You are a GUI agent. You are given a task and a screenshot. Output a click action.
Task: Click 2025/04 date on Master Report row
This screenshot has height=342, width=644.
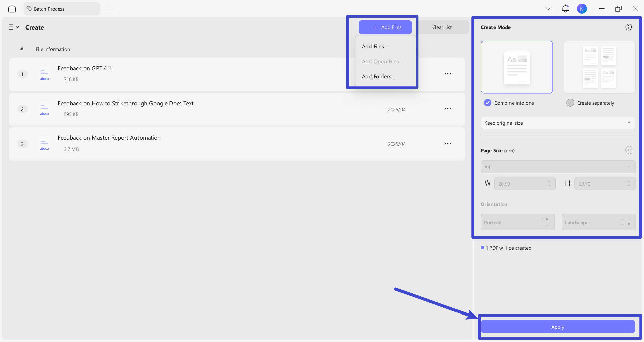(x=396, y=144)
